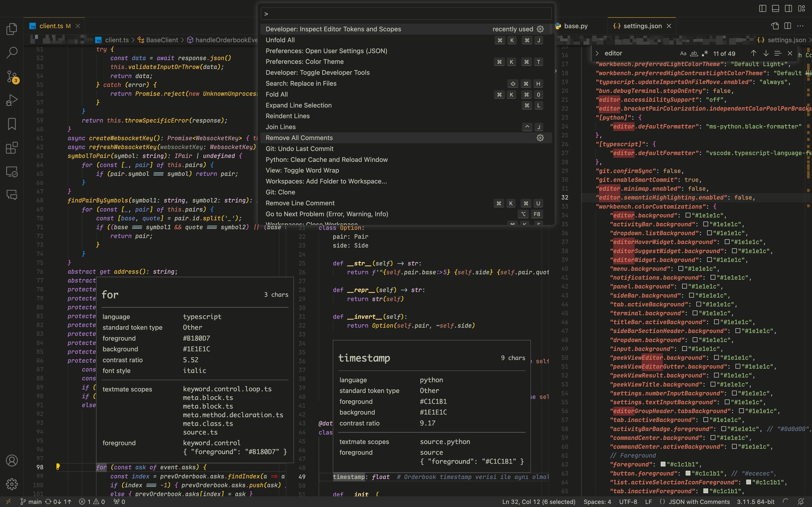Screen dimensions: 812x507
Task: Open the Search view in activity bar
Action: 12,53
